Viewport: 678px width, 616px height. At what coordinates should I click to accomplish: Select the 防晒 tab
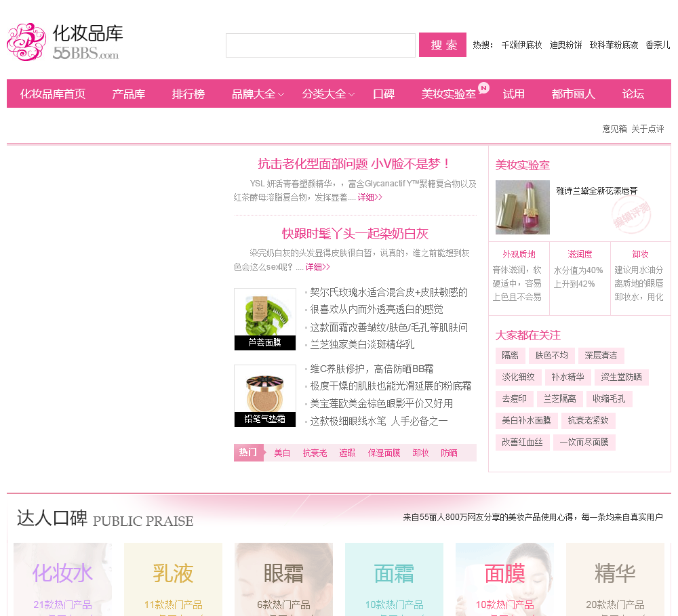449,453
